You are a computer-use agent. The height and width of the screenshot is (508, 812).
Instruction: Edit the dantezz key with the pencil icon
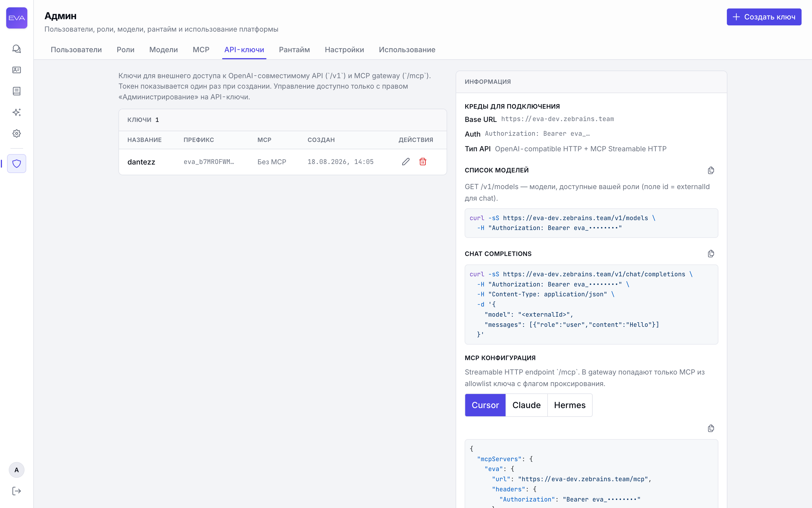pos(406,162)
